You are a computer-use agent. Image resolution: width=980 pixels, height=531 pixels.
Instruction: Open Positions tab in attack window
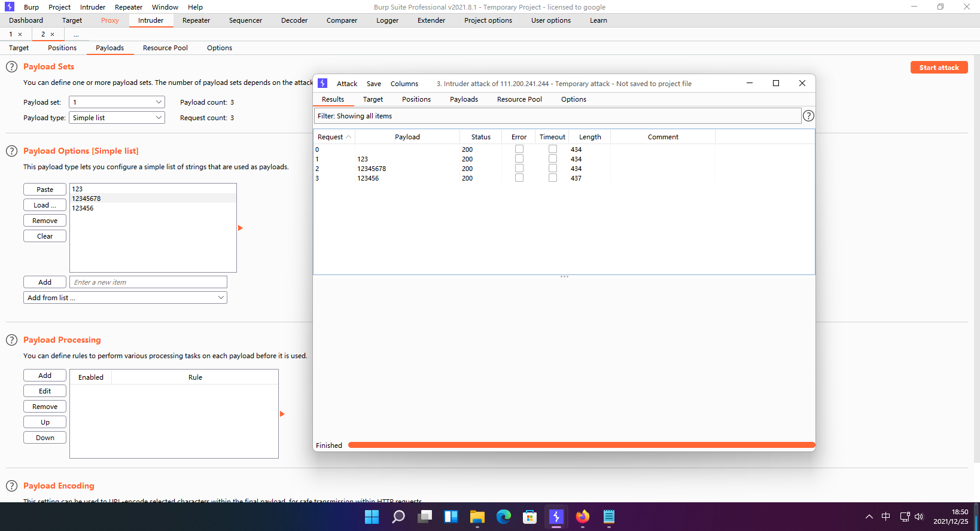pyautogui.click(x=416, y=99)
